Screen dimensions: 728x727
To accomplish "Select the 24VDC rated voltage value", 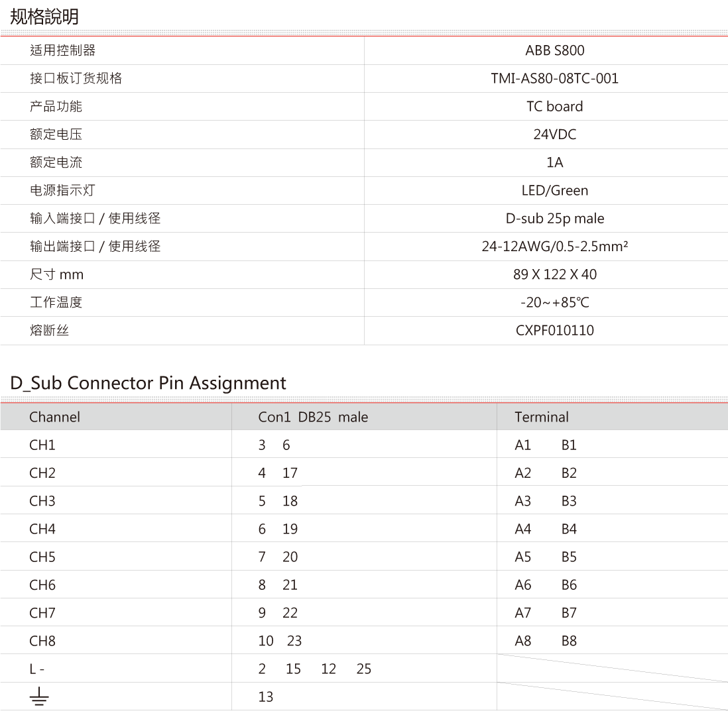I will pyautogui.click(x=554, y=135).
